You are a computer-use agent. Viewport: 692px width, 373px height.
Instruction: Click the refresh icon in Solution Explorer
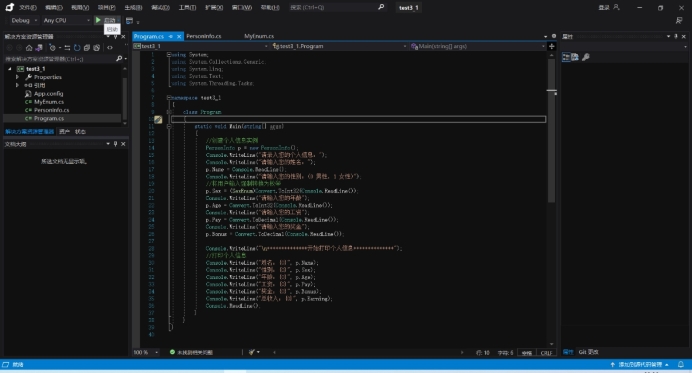pos(77,48)
